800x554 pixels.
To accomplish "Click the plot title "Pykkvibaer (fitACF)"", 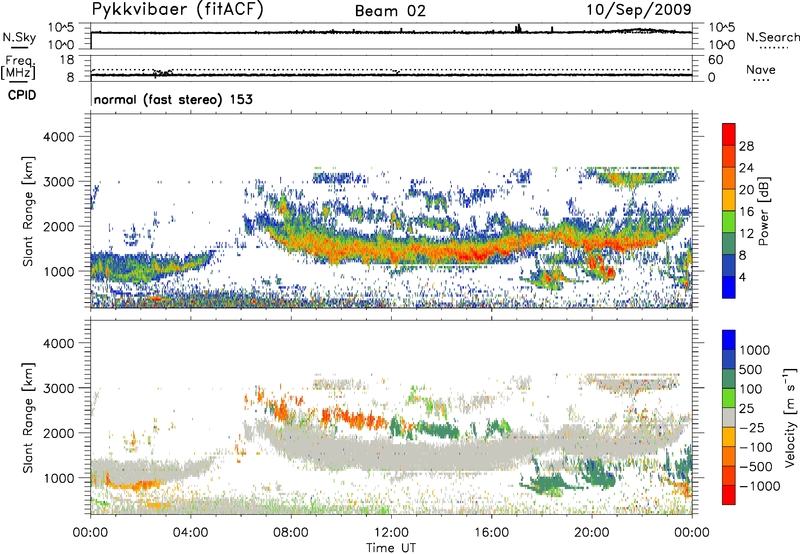I will click(x=178, y=10).
